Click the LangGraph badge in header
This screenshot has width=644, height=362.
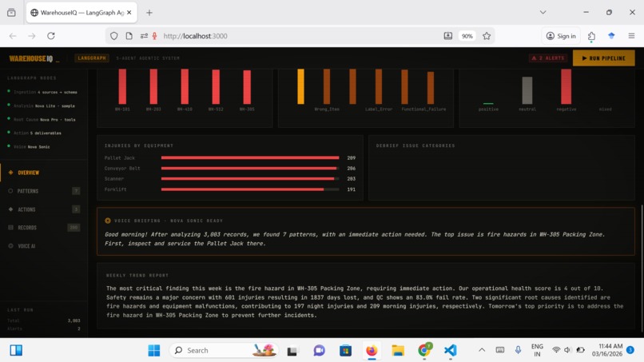point(92,58)
